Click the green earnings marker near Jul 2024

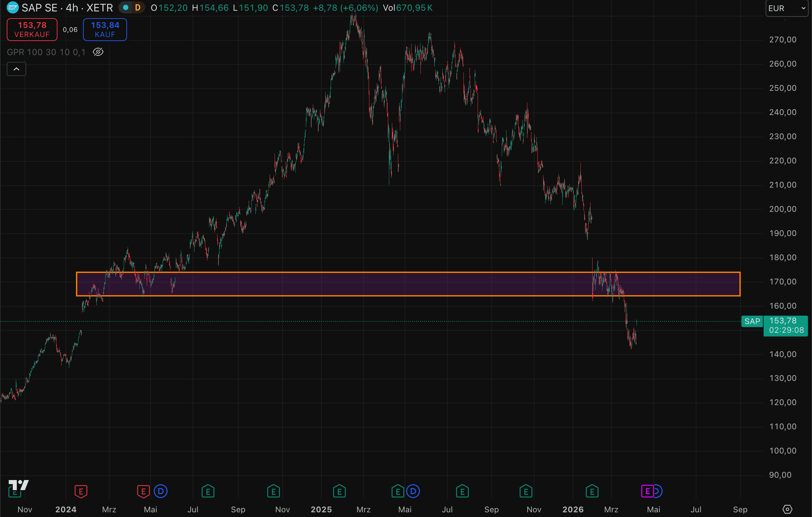208,491
